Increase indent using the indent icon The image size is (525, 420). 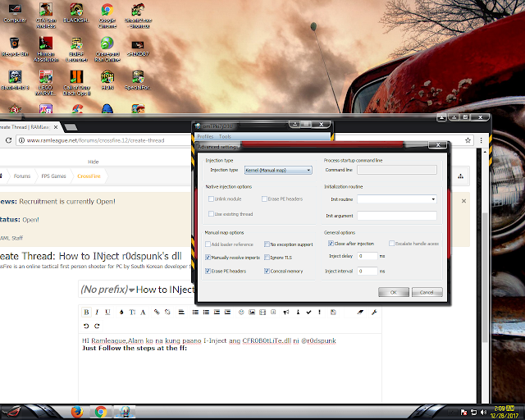[227, 313]
